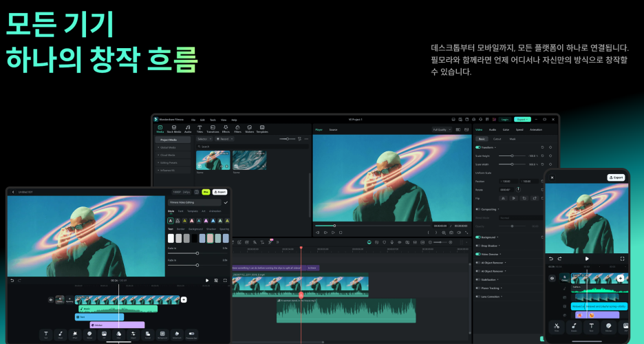Viewport: 644px width, 344px height.
Task: Tap the Adjust tool in tablet bottom bar
Action: (x=133, y=334)
